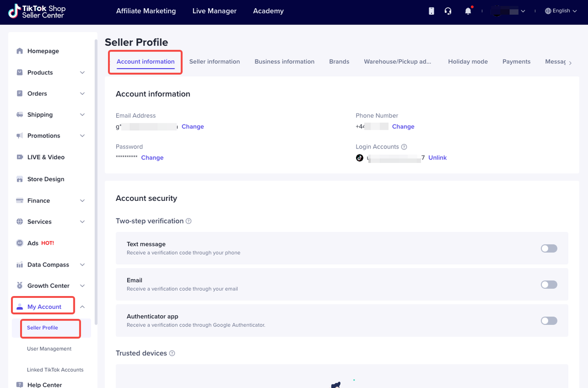This screenshot has width=588, height=388.
Task: Click the help icon next to Login Accounts
Action: point(404,147)
